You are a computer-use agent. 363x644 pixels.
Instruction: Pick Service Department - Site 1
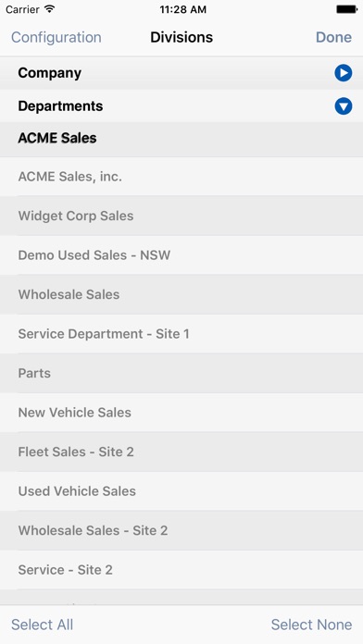[181, 334]
